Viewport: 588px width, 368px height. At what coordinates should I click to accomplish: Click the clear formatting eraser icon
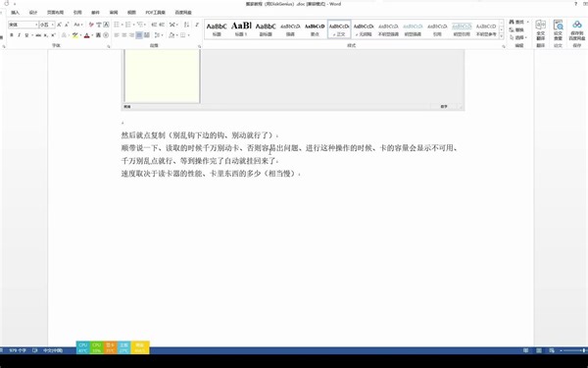[x=91, y=25]
